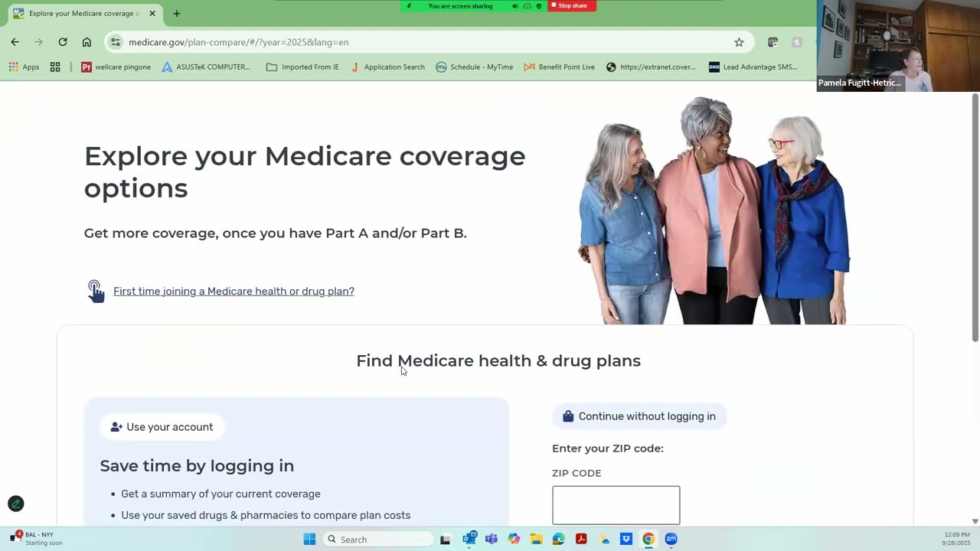View site information icon in address bar

point(115,42)
